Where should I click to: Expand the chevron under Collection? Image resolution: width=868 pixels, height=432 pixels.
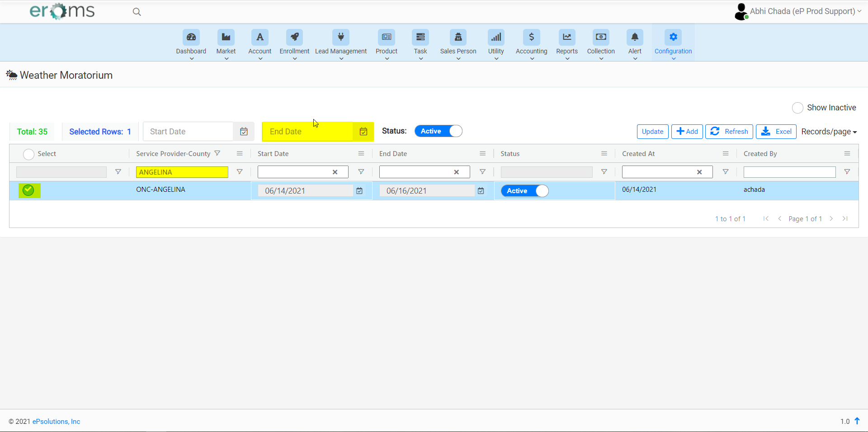click(601, 59)
